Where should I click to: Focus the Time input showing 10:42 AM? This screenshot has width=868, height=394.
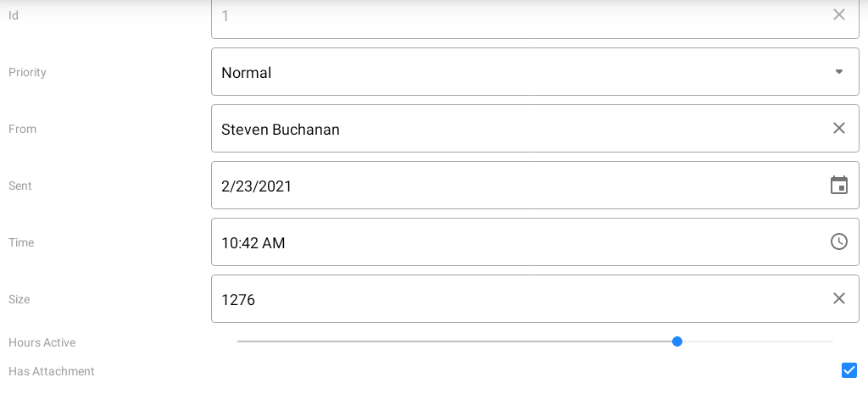(x=509, y=242)
